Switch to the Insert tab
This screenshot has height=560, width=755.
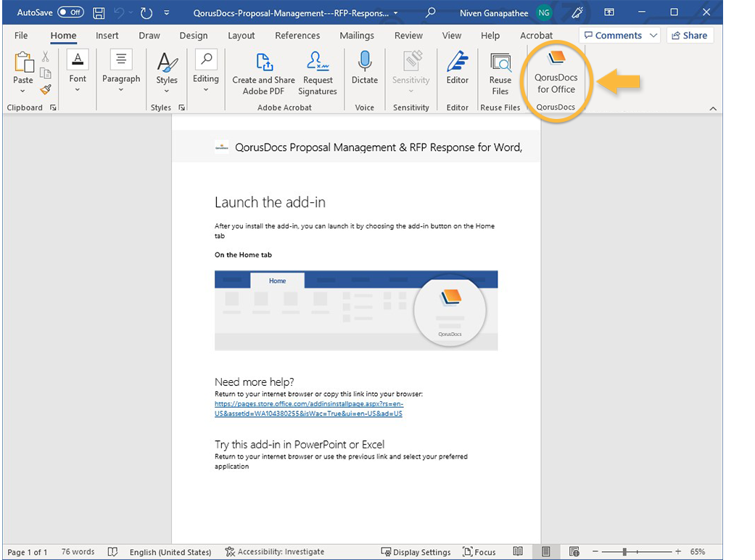(107, 35)
